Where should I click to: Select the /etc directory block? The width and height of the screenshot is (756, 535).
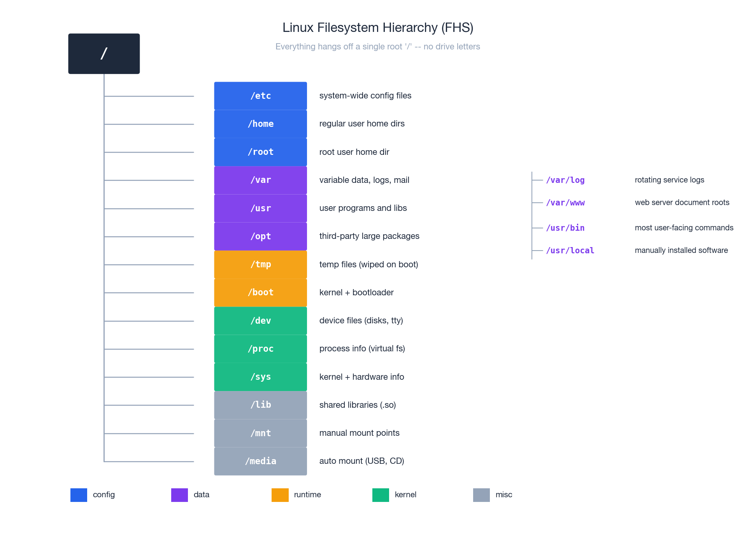click(260, 96)
